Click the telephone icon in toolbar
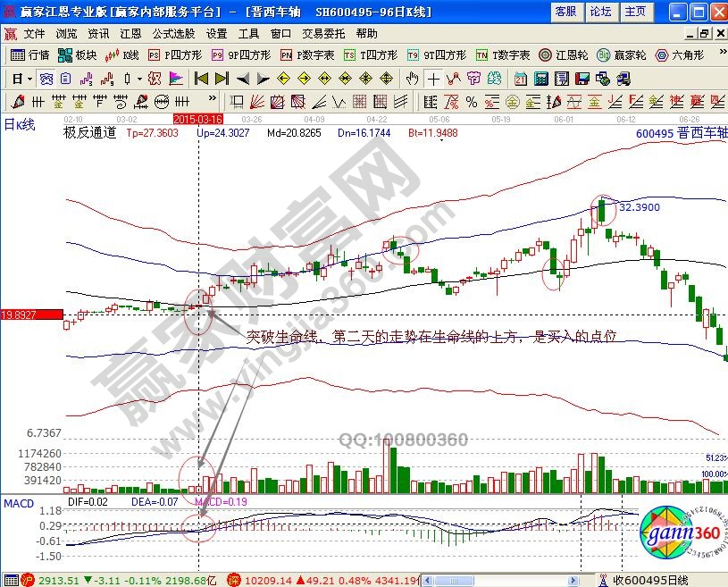Viewport: 728px width, 587px height. [46, 79]
